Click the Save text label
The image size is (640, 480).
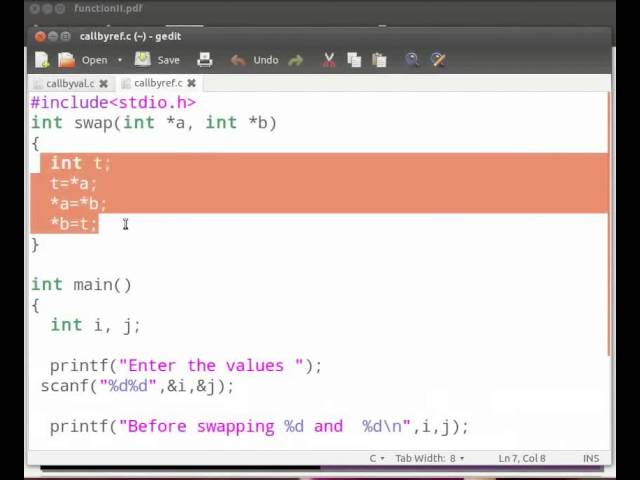point(168,60)
